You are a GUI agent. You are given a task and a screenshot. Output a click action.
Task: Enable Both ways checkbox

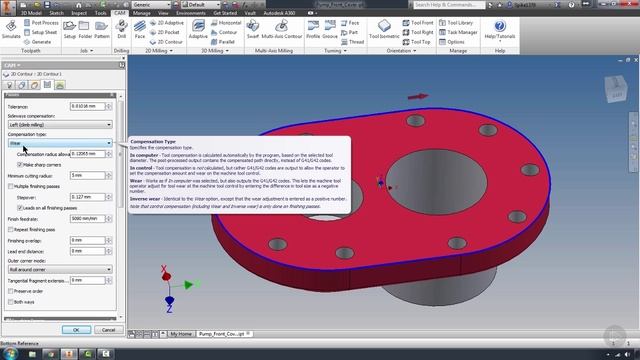coord(11,302)
